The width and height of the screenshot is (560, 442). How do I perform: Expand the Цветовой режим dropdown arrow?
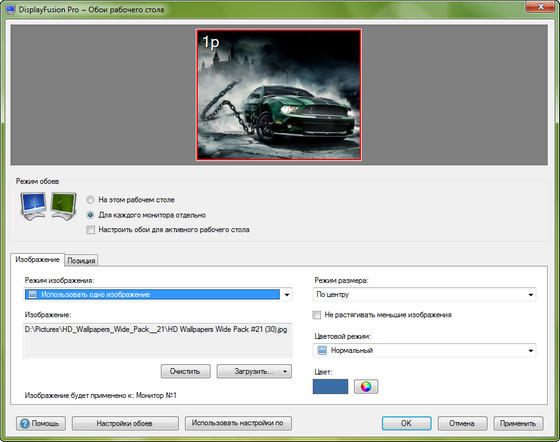pos(531,351)
